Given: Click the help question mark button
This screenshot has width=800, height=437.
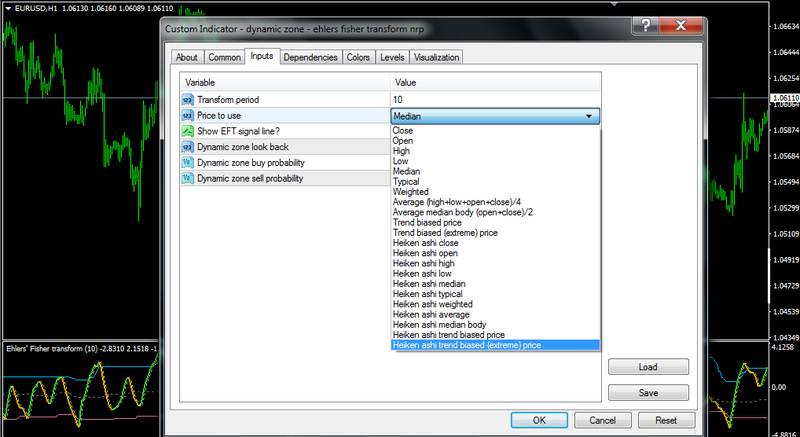Looking at the screenshot, I should click(645, 25).
